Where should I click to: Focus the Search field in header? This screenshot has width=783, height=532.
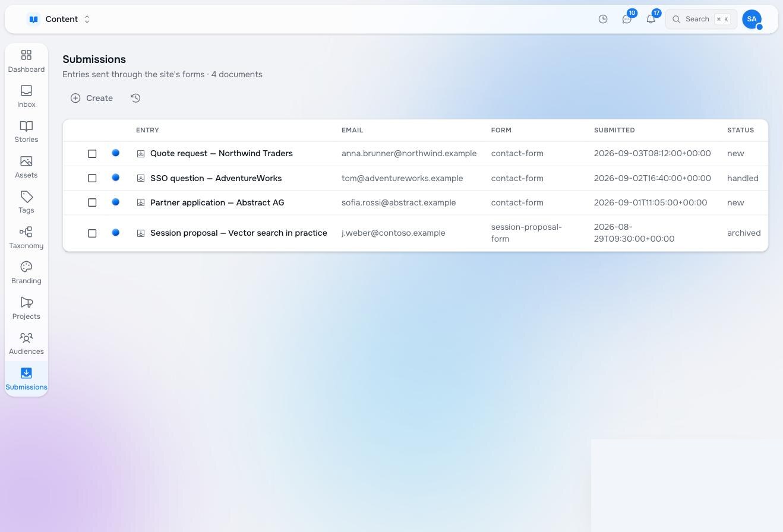(x=701, y=19)
